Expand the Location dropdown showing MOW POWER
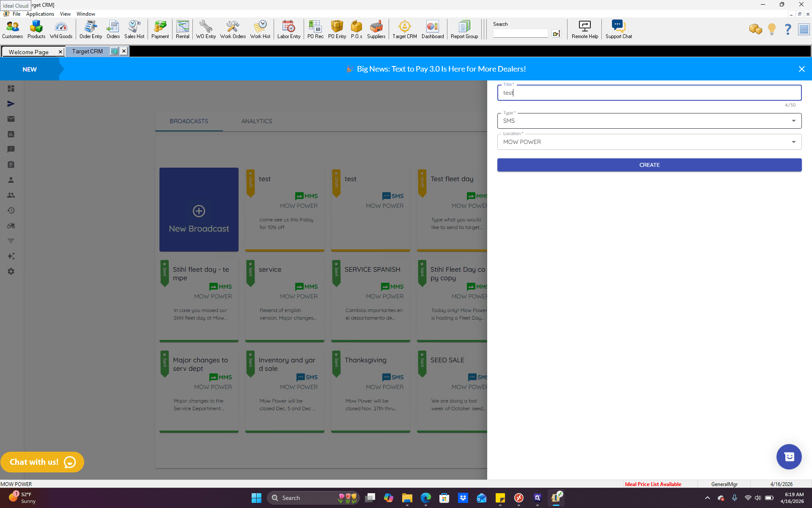812x508 pixels. pos(649,142)
